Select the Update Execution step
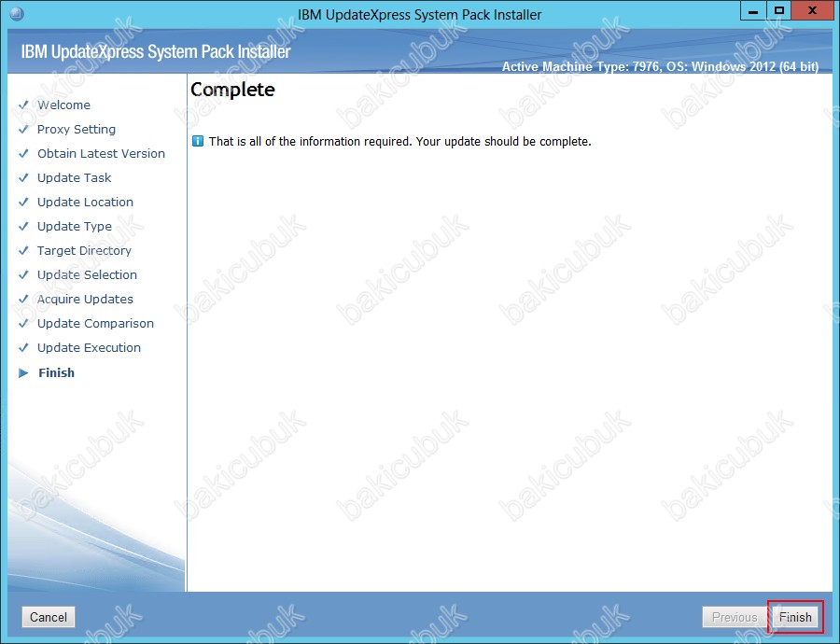 89,348
